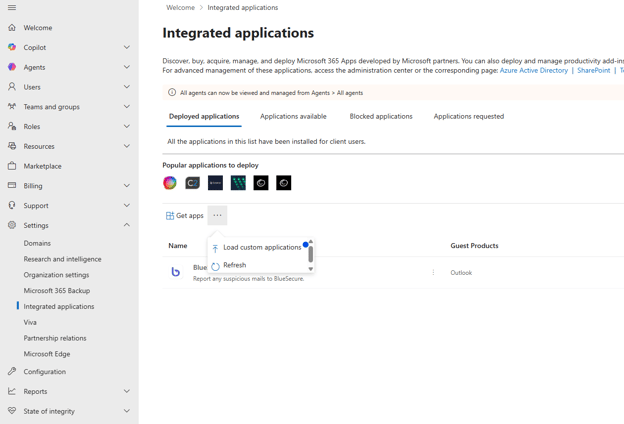This screenshot has width=624, height=424.
Task: Click the Welcome breadcrumb link
Action: pos(180,8)
